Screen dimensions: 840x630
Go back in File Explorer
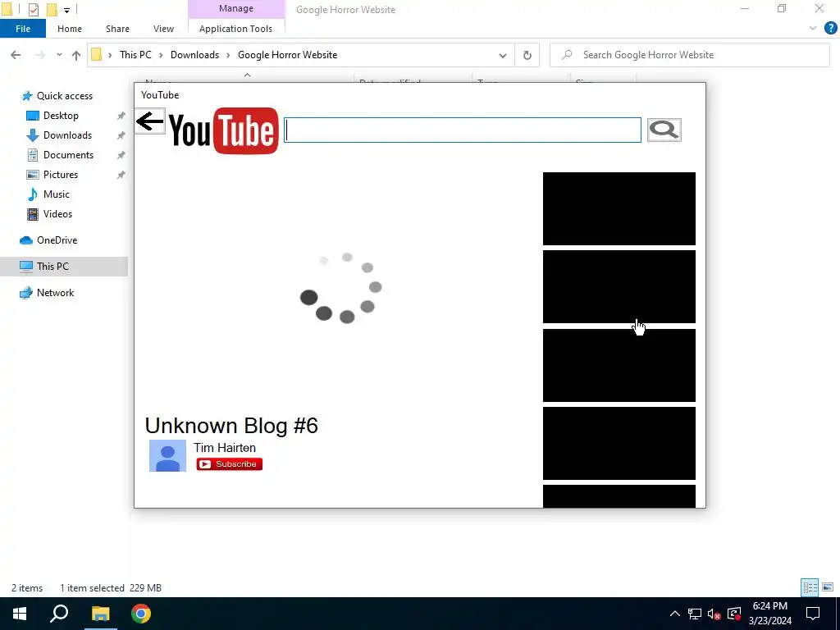coord(16,55)
